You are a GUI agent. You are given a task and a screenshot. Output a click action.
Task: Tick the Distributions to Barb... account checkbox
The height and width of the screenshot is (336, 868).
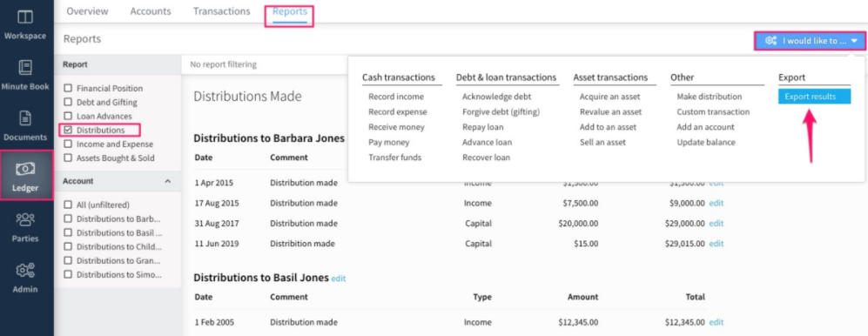(68, 218)
